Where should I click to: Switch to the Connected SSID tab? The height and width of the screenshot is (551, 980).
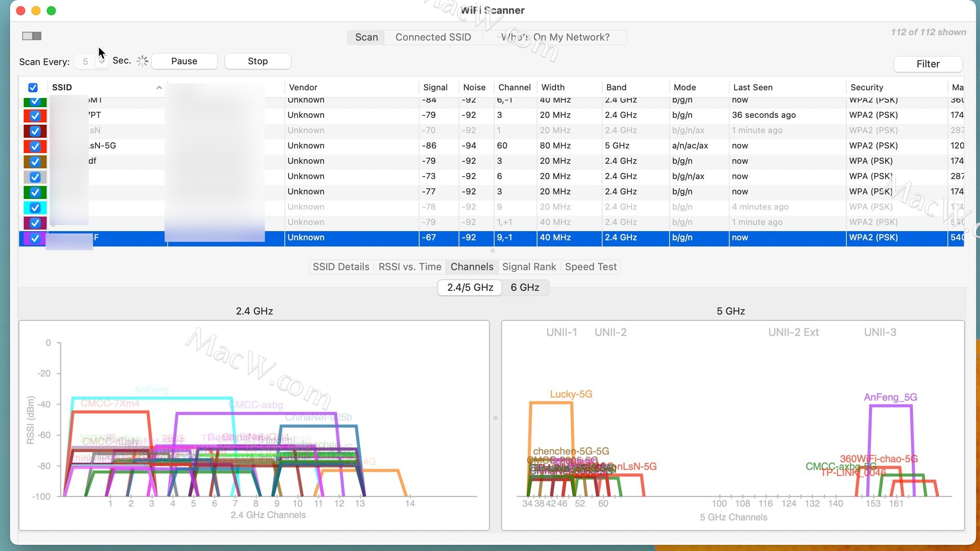(433, 37)
